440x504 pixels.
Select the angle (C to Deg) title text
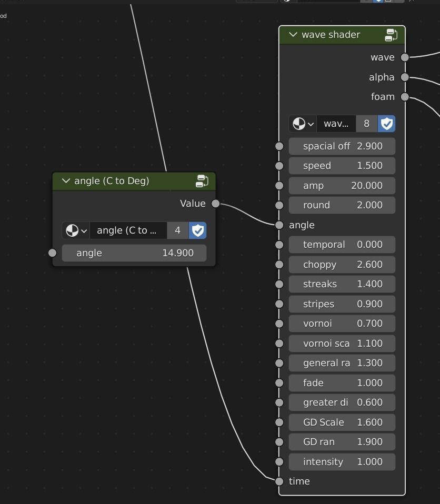[x=112, y=181]
